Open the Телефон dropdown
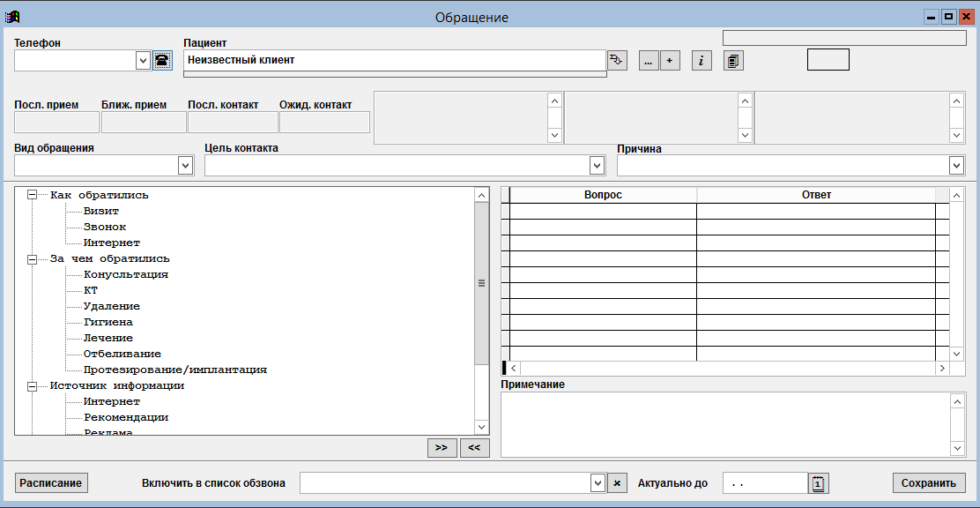The image size is (980, 508). click(x=144, y=60)
